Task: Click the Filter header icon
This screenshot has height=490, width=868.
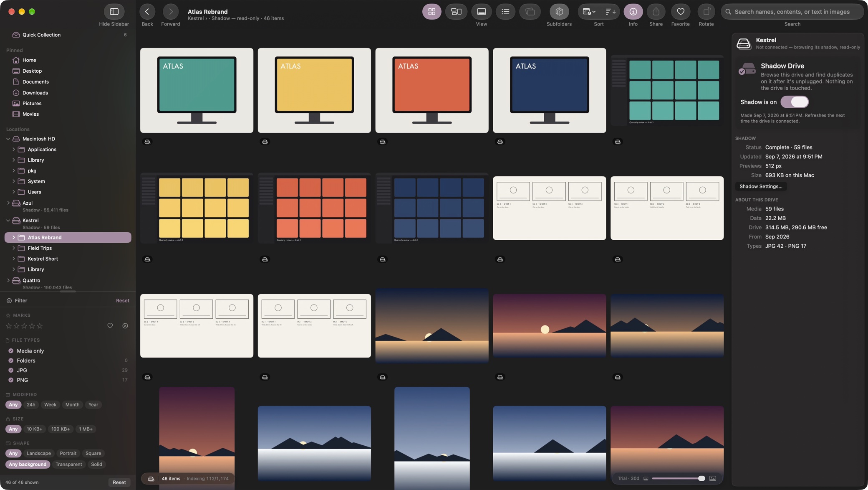Action: [x=9, y=301]
